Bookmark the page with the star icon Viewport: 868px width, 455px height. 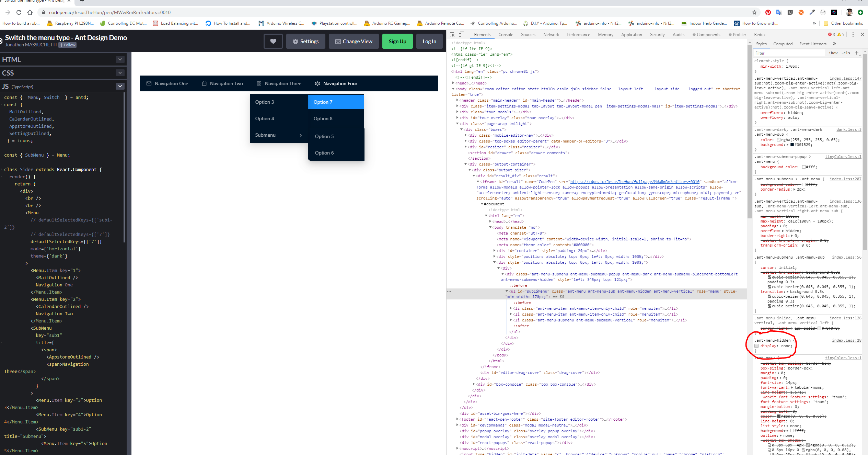pyautogui.click(x=754, y=12)
